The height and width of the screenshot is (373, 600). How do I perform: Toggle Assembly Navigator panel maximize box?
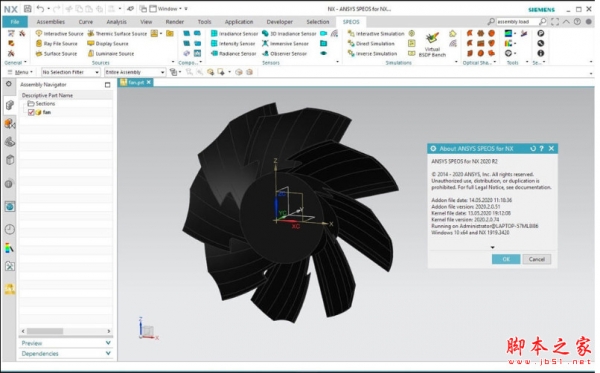pyautogui.click(x=108, y=85)
